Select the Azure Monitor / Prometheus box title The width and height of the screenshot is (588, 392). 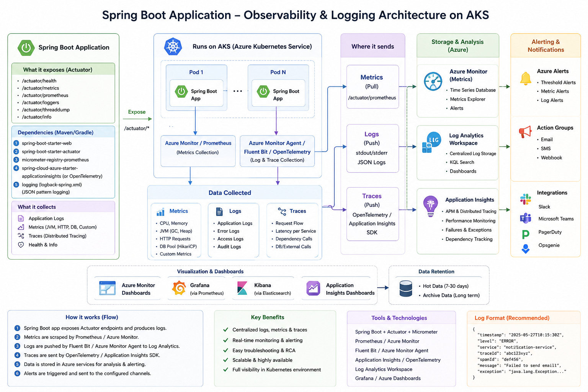198,143
